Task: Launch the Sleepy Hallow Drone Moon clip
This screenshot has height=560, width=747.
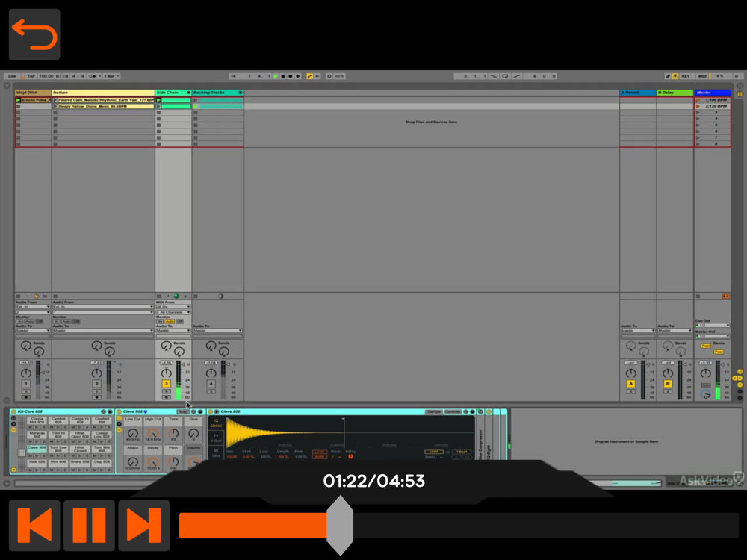Action: coord(55,106)
